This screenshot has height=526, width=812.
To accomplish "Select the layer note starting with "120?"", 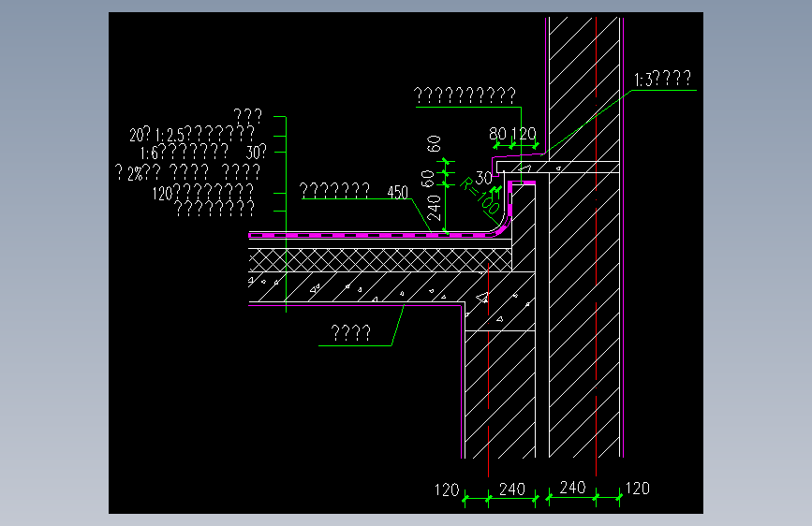I will 203,192.
